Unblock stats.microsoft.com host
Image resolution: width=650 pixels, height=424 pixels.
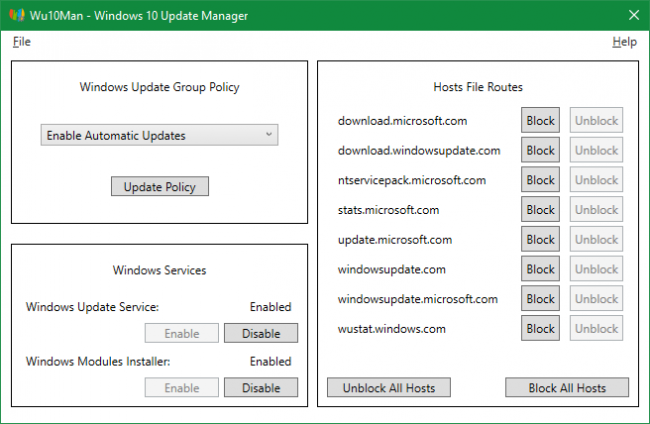coord(596,210)
